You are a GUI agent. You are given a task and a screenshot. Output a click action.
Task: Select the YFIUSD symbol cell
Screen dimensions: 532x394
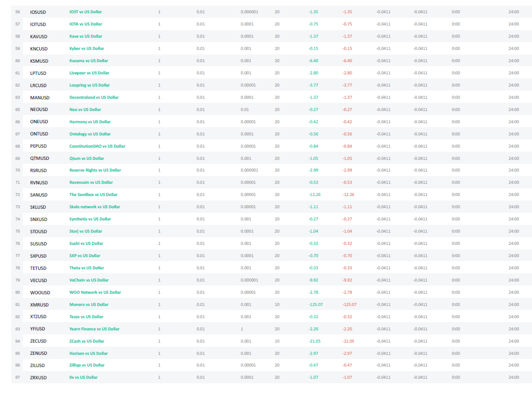[x=37, y=329]
